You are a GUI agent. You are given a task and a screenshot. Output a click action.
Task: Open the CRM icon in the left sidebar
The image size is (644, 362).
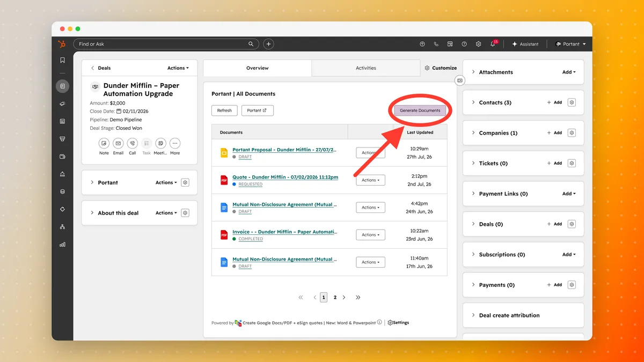(x=63, y=86)
